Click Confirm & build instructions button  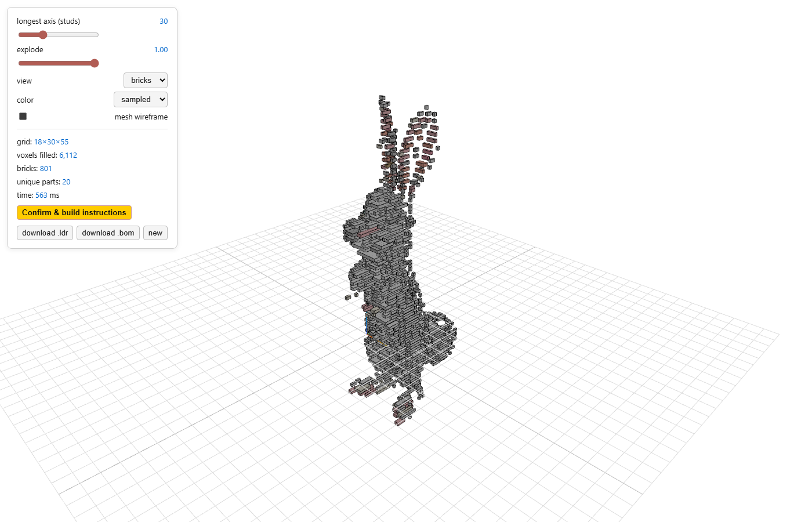[x=74, y=212]
